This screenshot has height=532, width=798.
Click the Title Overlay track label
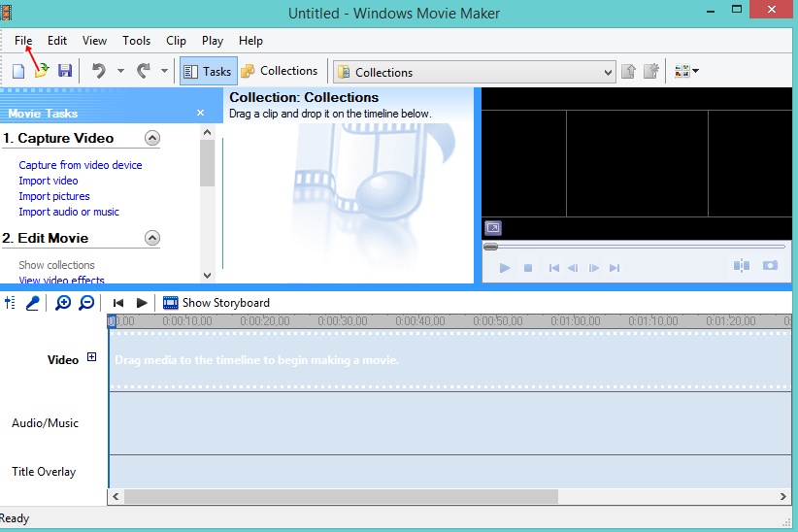pos(44,472)
